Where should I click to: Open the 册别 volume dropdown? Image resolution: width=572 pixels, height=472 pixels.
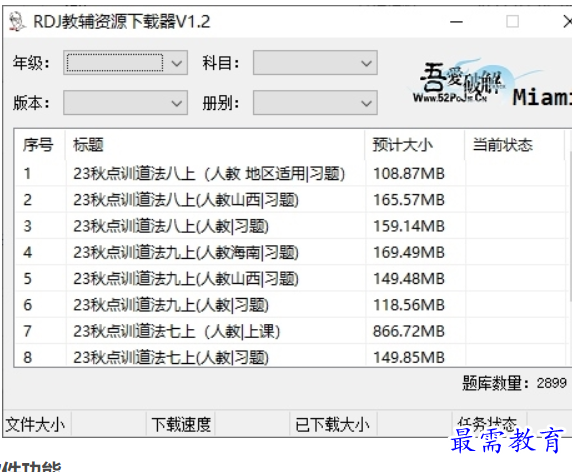pos(315,103)
